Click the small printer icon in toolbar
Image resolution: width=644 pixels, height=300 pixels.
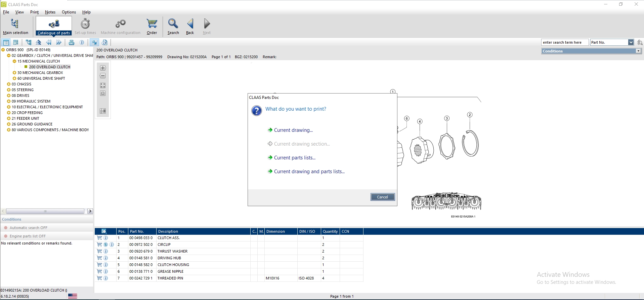click(x=71, y=42)
